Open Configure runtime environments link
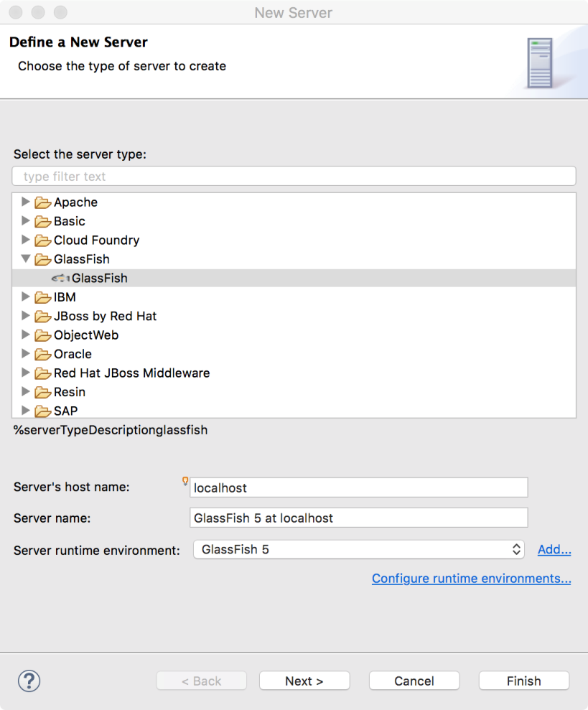Viewport: 588px width, 710px height. tap(472, 579)
